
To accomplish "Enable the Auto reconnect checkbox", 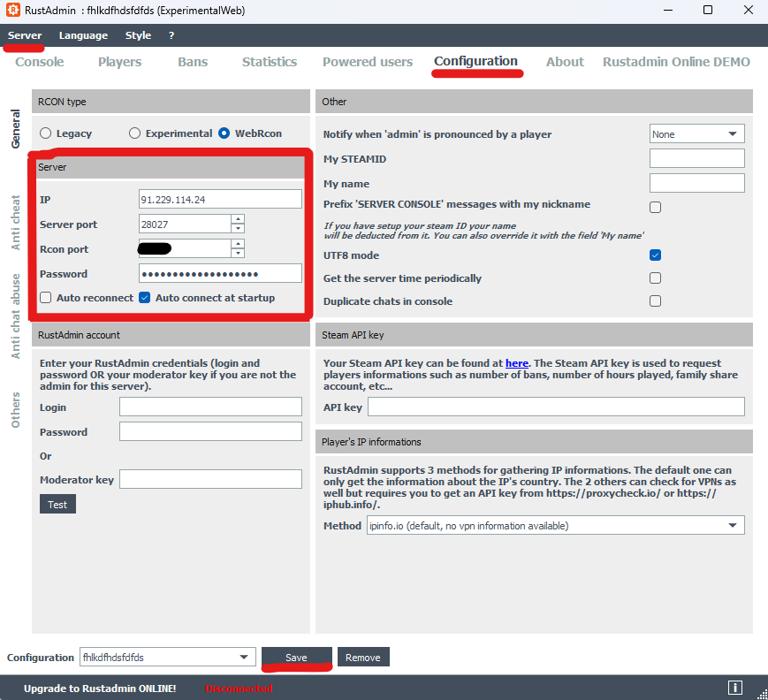I will pyautogui.click(x=46, y=298).
